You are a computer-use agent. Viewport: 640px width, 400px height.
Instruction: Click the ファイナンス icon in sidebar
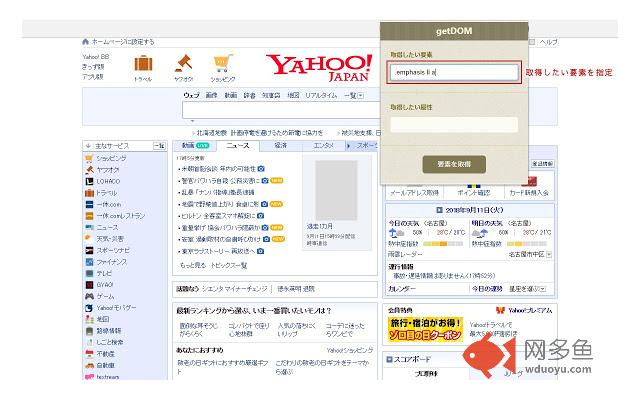89,262
